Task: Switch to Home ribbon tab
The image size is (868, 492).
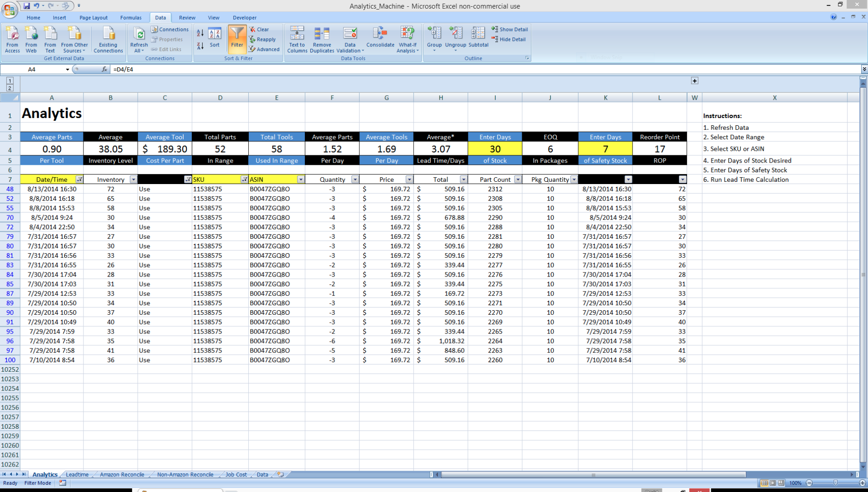Action: coord(33,18)
